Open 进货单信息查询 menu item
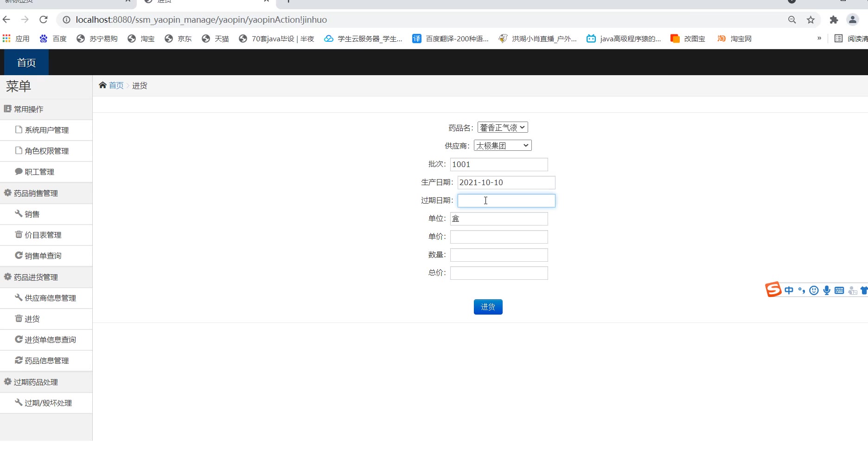This screenshot has height=464, width=868. pyautogui.click(x=46, y=340)
